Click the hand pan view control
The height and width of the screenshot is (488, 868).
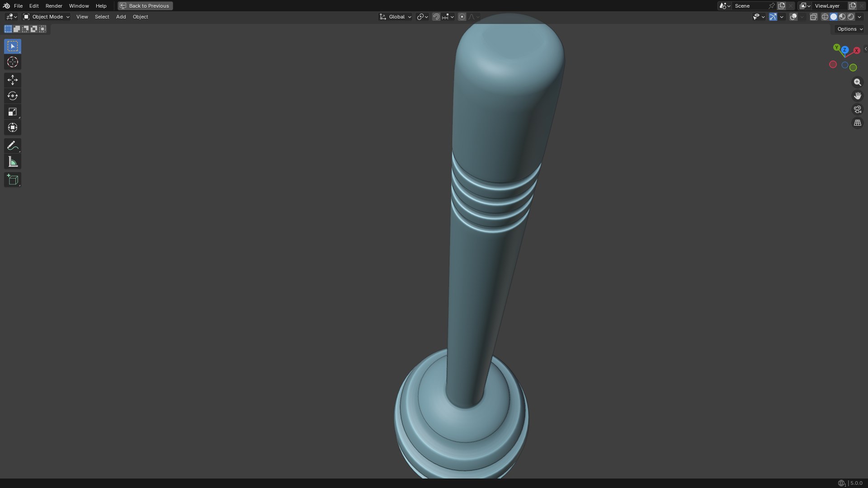pyautogui.click(x=857, y=96)
